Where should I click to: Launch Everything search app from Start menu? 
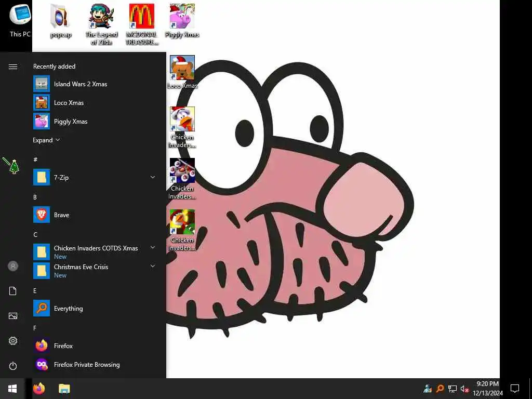(95, 309)
